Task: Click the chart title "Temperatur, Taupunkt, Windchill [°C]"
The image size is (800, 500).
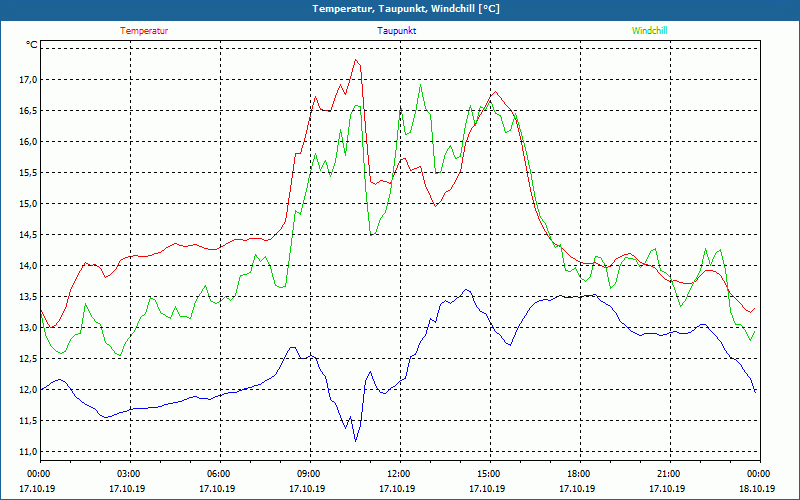Action: coord(406,9)
